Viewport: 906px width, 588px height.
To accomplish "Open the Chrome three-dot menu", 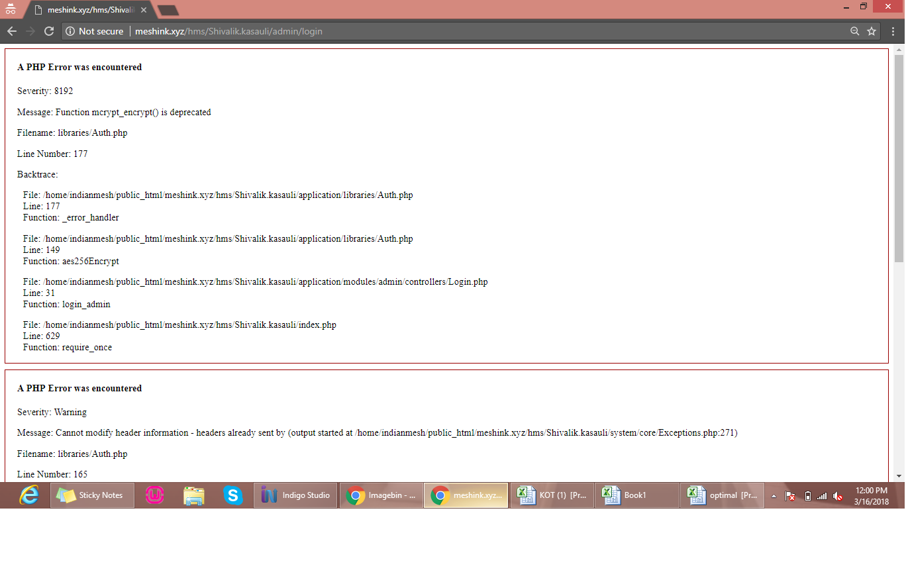I will [x=892, y=31].
